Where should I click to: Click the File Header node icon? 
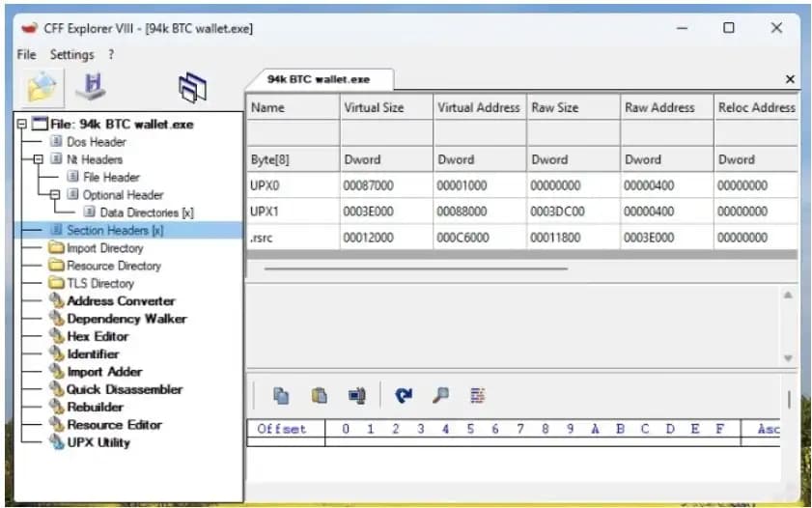[73, 177]
